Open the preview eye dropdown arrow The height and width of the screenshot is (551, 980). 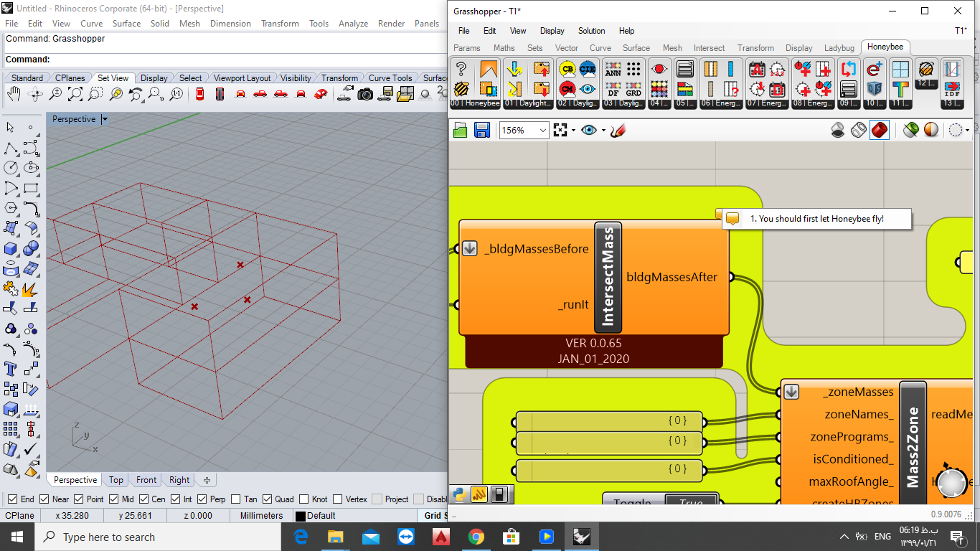603,131
